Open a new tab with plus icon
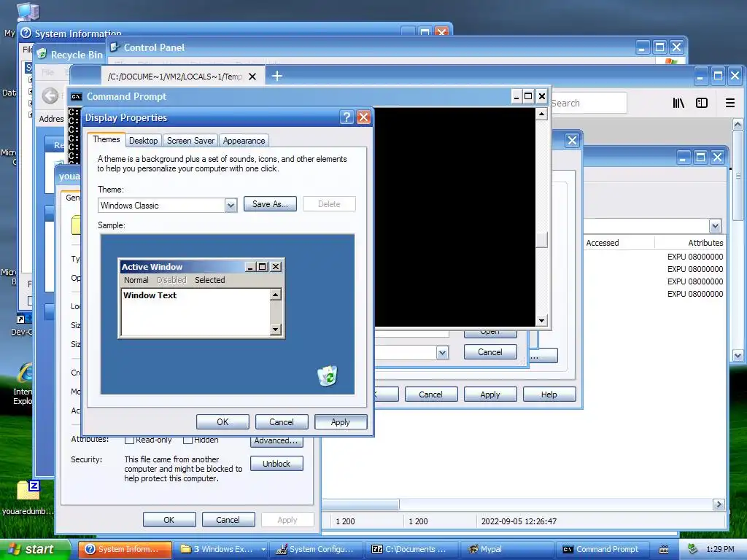The height and width of the screenshot is (560, 747). click(x=276, y=76)
